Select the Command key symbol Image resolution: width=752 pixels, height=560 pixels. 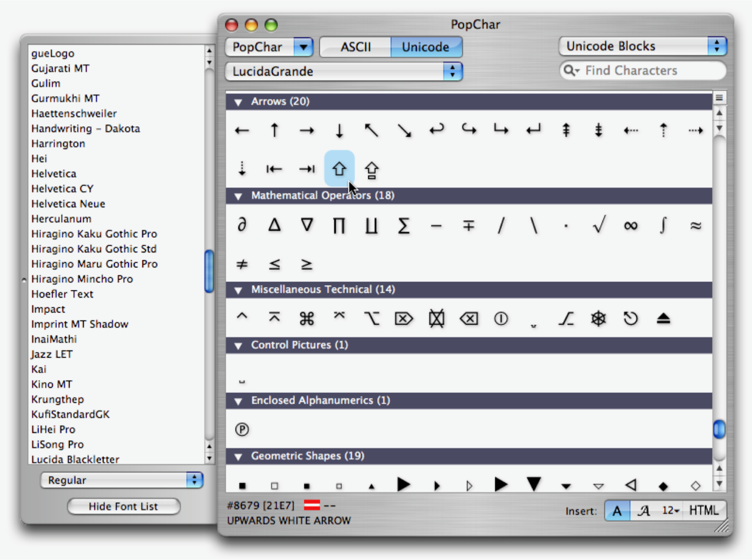pos(307,319)
